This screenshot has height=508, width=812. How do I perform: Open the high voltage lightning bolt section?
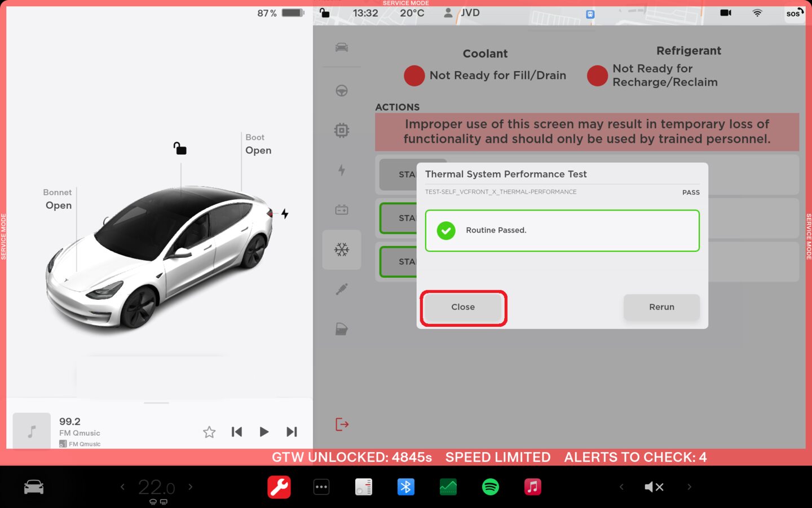pyautogui.click(x=342, y=170)
